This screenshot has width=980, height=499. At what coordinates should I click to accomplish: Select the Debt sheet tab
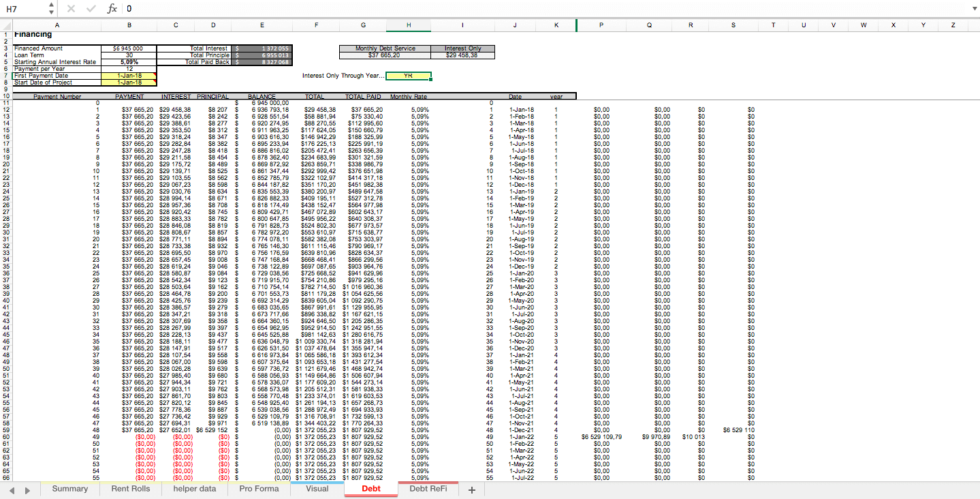[371, 489]
